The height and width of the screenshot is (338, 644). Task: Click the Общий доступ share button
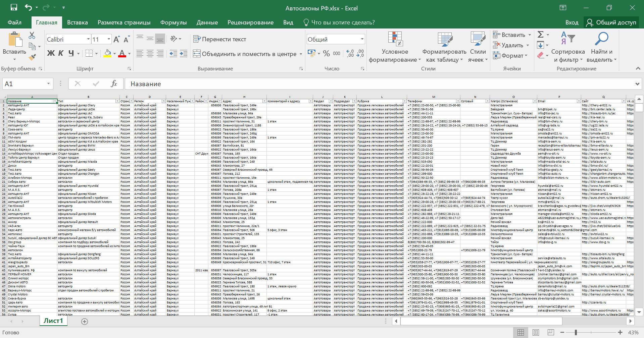click(611, 22)
